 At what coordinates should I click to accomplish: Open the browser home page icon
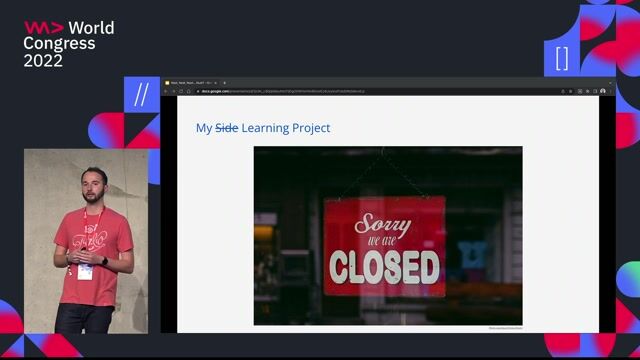[189, 91]
